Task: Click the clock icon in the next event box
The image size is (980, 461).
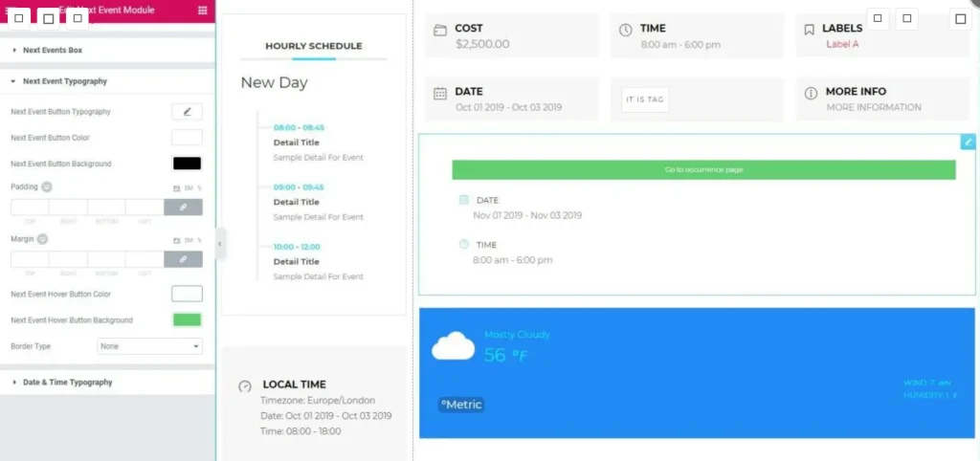Action: click(464, 244)
